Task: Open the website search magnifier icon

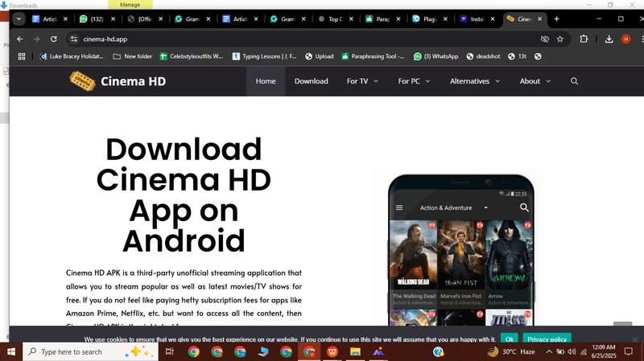Action: [574, 81]
